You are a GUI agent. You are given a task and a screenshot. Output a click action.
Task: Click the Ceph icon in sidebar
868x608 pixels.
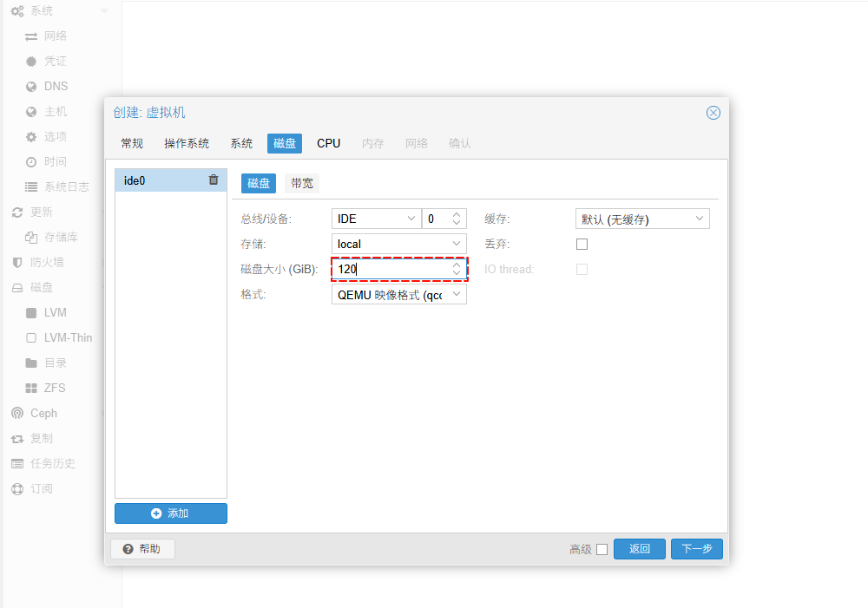[x=17, y=414]
